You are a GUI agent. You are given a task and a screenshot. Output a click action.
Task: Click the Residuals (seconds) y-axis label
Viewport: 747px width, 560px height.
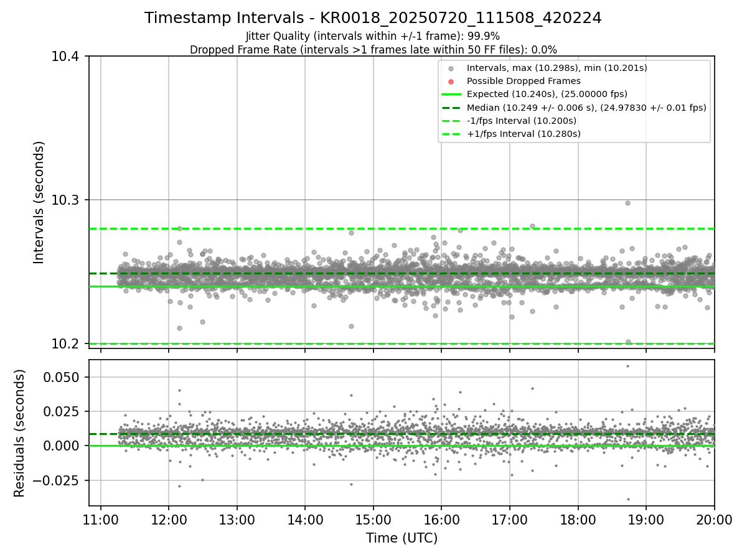[x=20, y=433]
